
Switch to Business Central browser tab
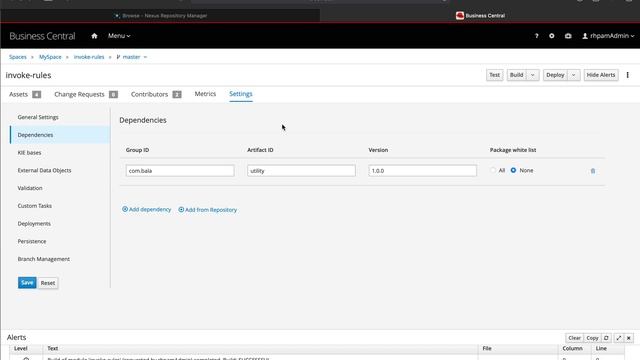click(x=480, y=16)
